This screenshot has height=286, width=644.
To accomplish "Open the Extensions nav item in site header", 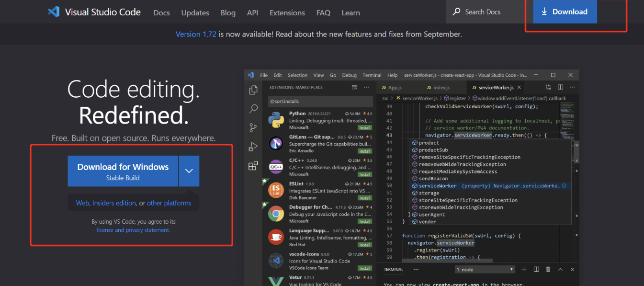I will tap(287, 12).
